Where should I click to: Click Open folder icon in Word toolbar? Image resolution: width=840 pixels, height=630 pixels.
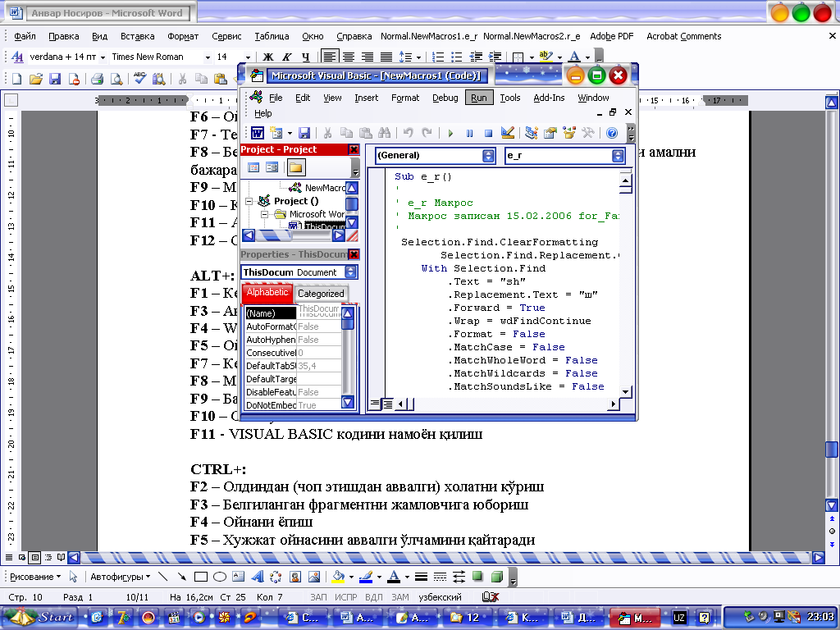tap(35, 80)
